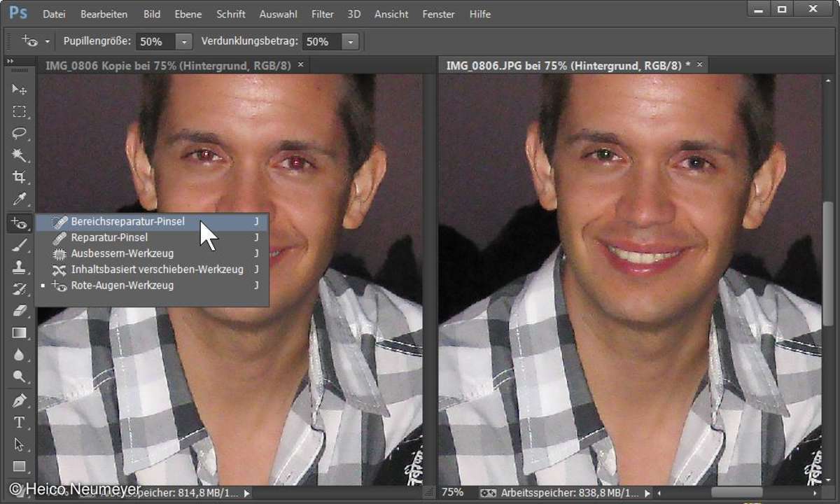Select the Type tool
This screenshot has width=840, height=504.
[20, 422]
